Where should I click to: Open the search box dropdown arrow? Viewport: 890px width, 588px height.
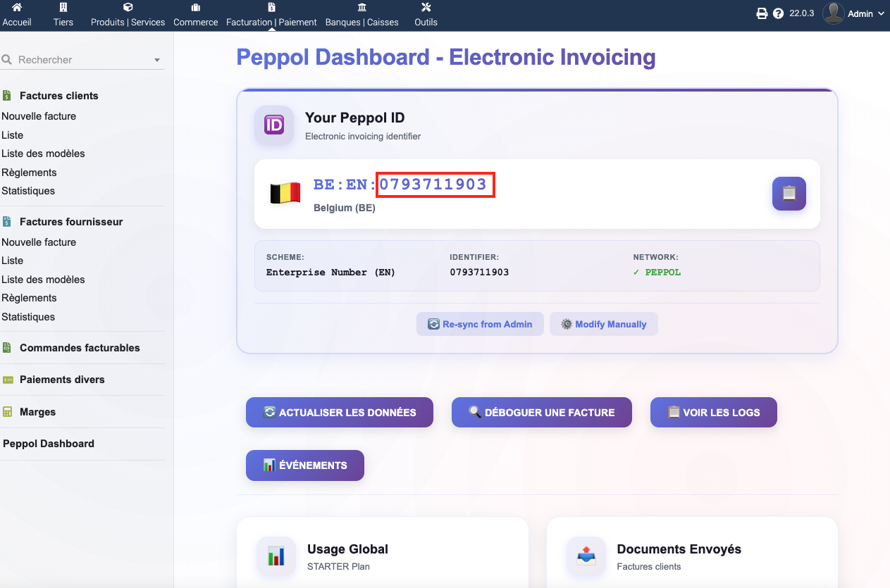click(157, 61)
